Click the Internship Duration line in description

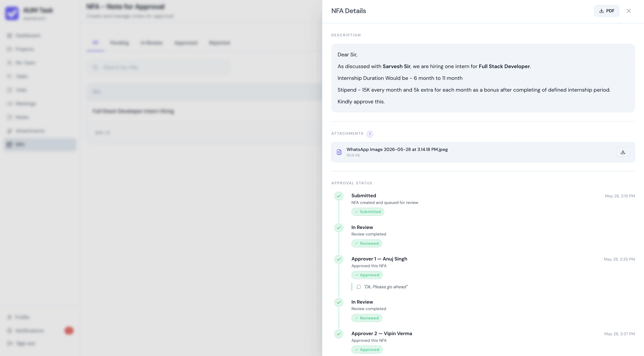(400, 78)
